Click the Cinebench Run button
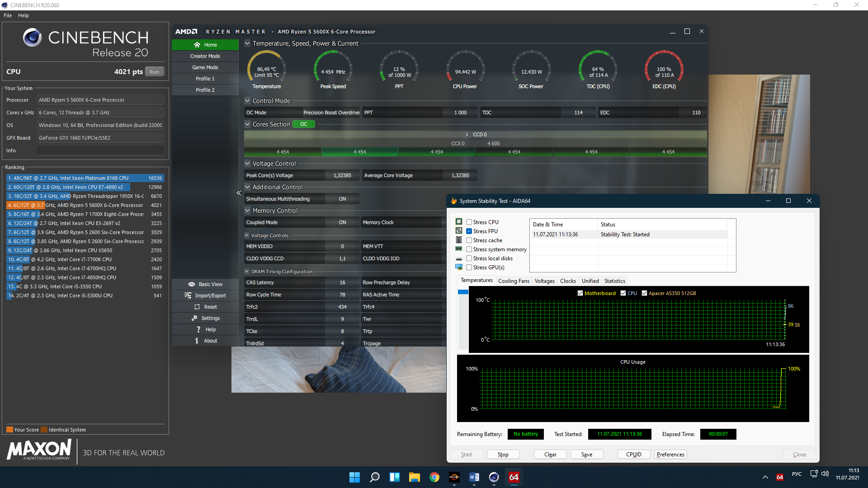 [x=154, y=72]
